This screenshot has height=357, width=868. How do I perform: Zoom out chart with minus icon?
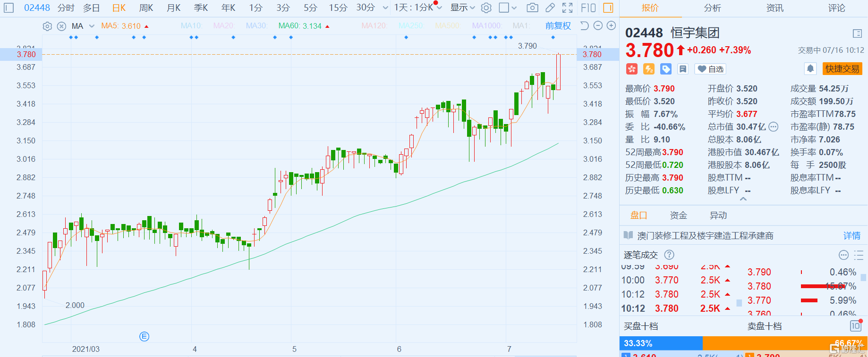point(598,25)
